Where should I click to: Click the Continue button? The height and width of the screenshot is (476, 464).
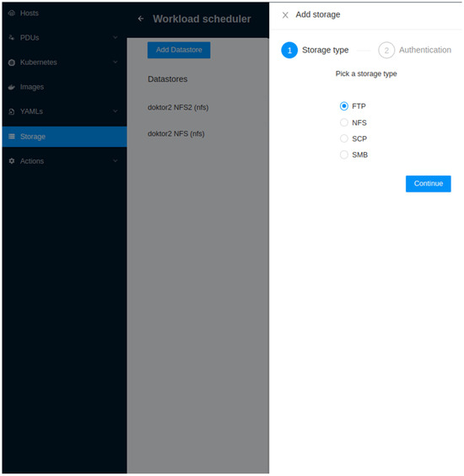click(429, 184)
